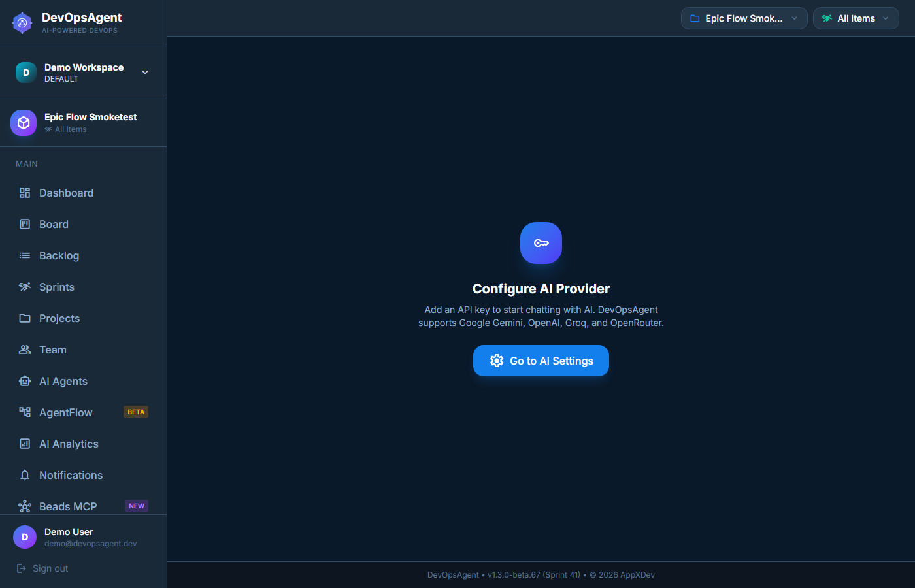Open the Beads MCP menu item
The width and height of the screenshot is (915, 588).
(68, 506)
